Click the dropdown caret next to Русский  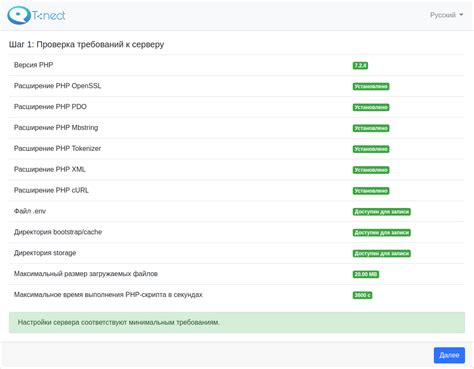coord(461,15)
